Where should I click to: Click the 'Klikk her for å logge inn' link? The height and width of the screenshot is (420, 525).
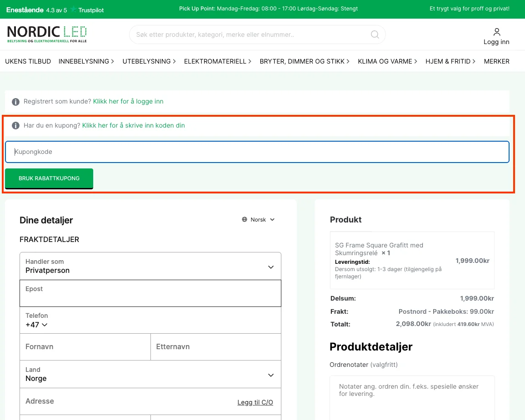tap(128, 102)
